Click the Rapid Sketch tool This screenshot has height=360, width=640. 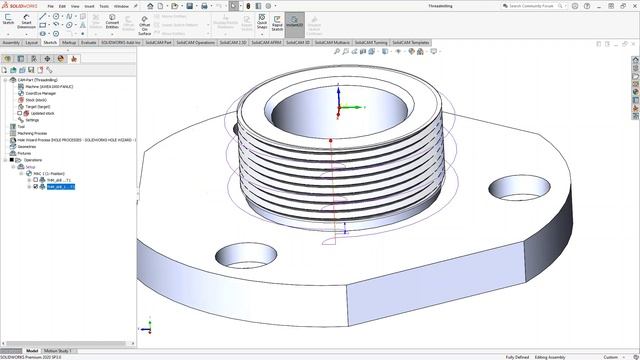coord(277,23)
